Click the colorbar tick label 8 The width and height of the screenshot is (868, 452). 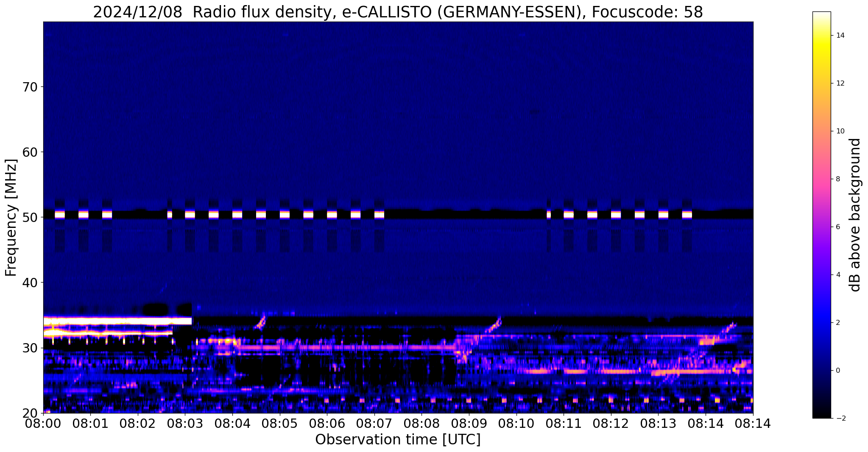[x=838, y=179]
